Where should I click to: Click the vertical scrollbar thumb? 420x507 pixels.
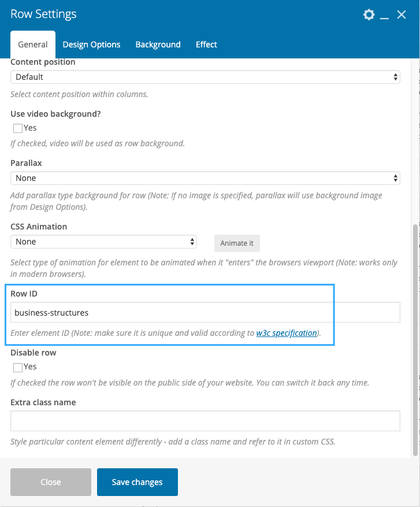pyautogui.click(x=415, y=340)
